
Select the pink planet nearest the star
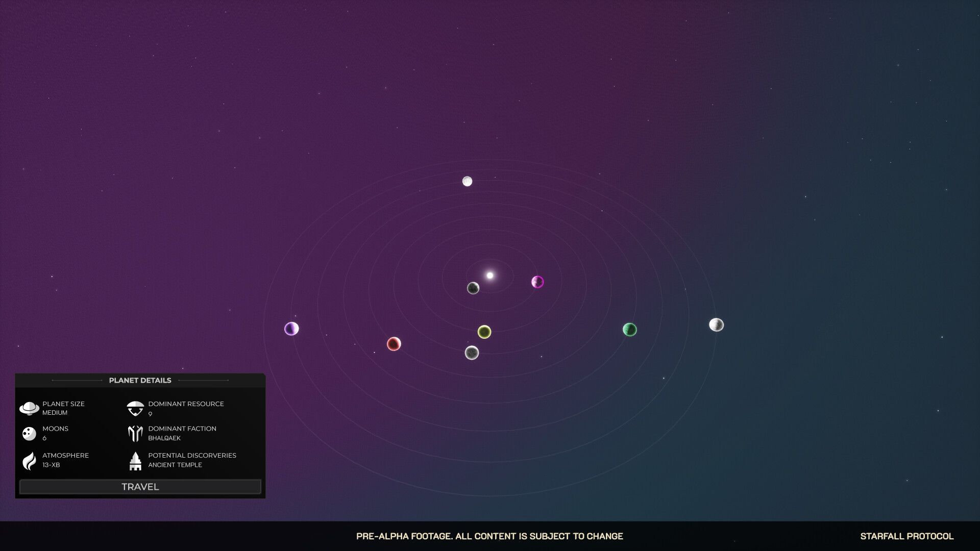pos(537,282)
